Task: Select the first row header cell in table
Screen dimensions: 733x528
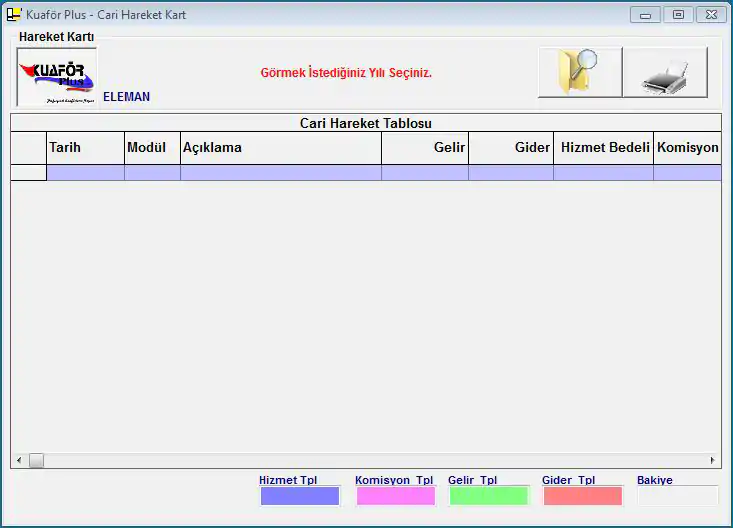Action: pos(28,173)
